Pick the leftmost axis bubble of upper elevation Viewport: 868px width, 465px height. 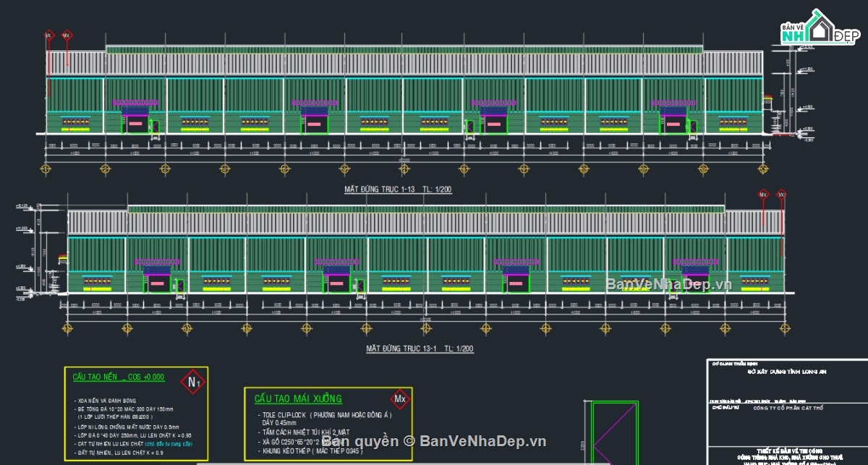click(x=46, y=169)
